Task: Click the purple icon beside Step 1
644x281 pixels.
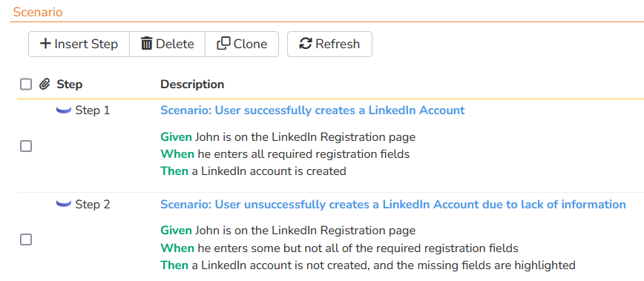Action: pyautogui.click(x=64, y=110)
